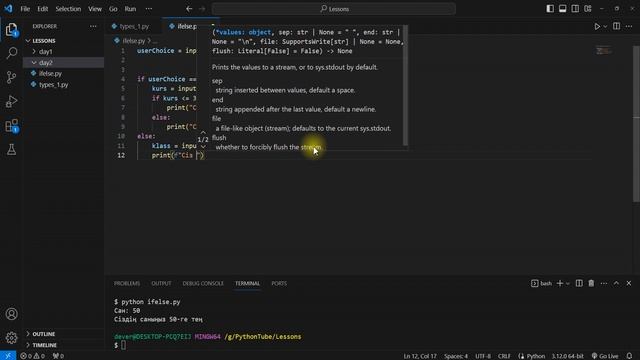Open the Testing flask view
This screenshot has width=640, height=360.
coord(11,149)
